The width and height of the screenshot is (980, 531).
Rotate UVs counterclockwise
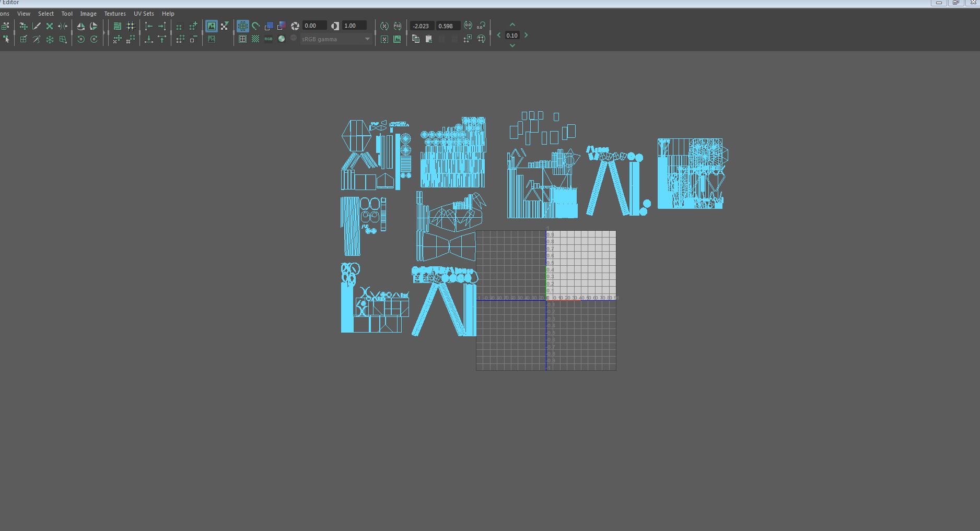coord(80,40)
